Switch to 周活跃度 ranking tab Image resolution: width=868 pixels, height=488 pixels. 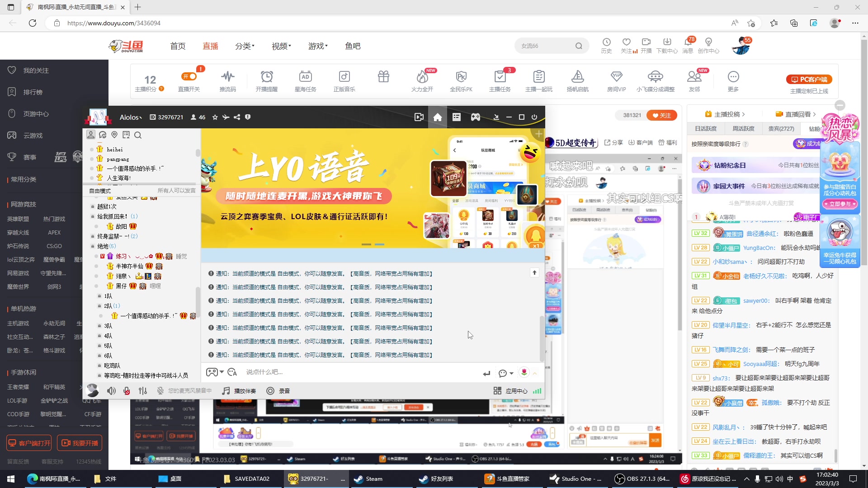pyautogui.click(x=743, y=129)
